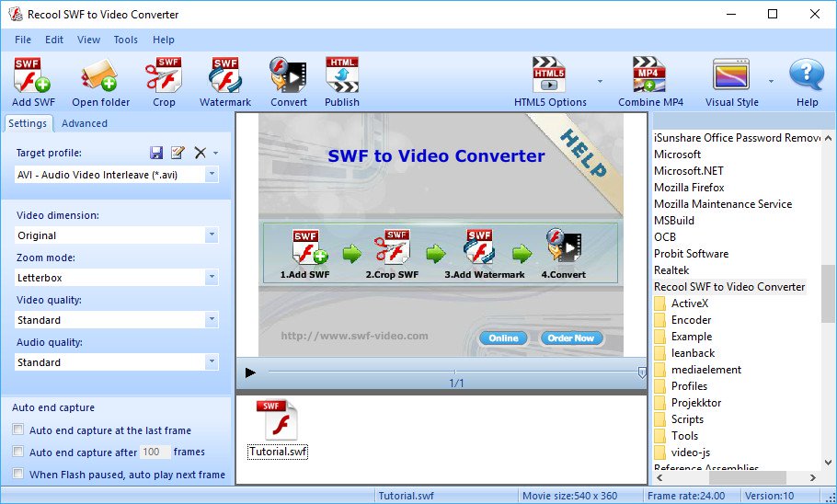The width and height of the screenshot is (837, 504).
Task: Open the Audio quality dropdown
Action: point(212,361)
